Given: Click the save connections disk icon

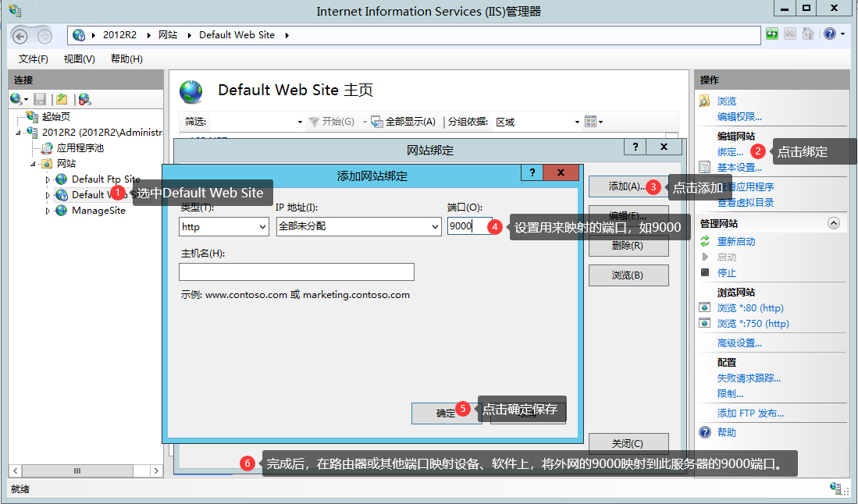Looking at the screenshot, I should click(39, 99).
